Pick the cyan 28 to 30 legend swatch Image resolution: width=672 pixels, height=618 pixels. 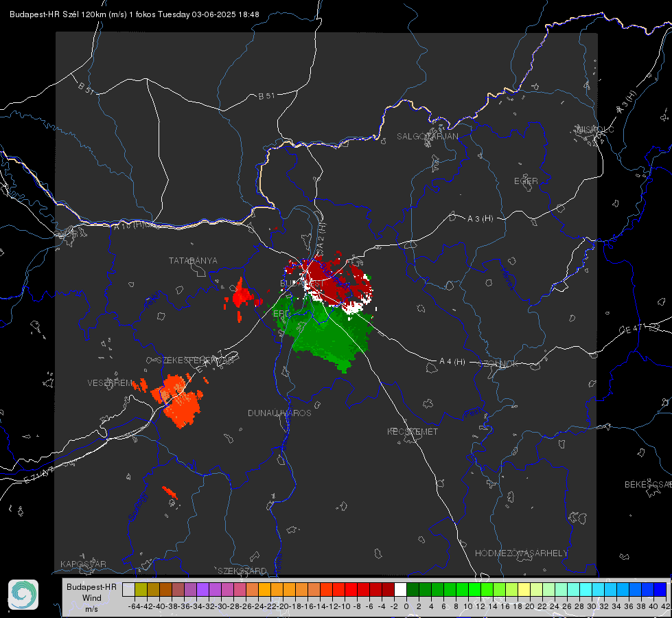coord(586,589)
